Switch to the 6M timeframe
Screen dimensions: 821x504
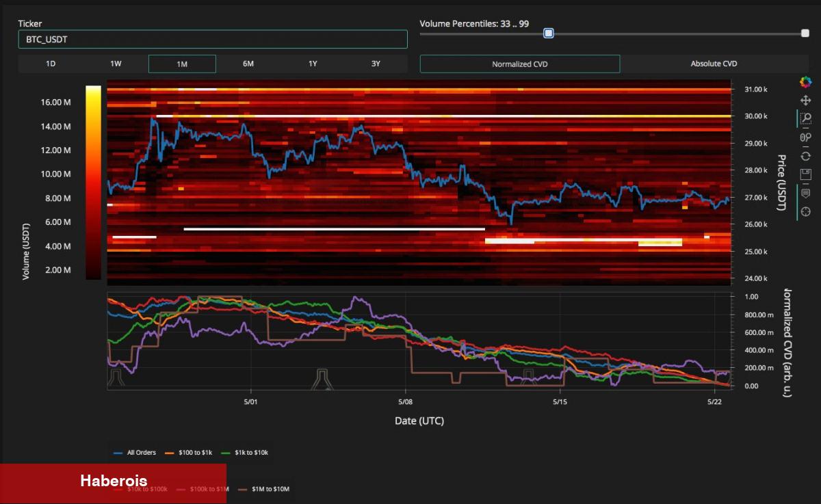(248, 64)
